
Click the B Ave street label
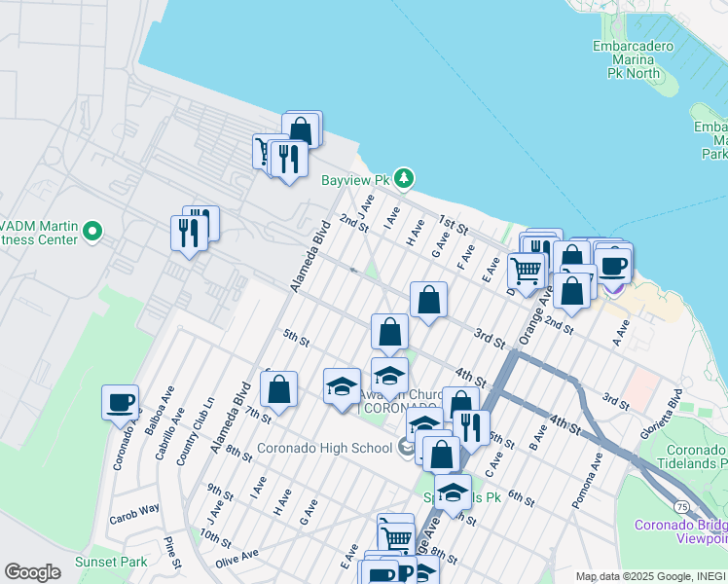538,438
